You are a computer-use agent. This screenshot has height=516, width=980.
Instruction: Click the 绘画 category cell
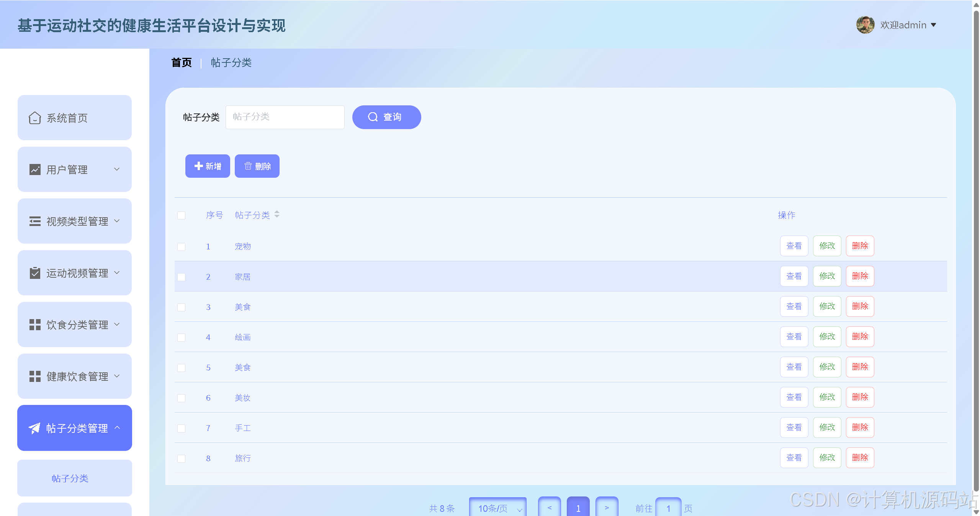(243, 337)
